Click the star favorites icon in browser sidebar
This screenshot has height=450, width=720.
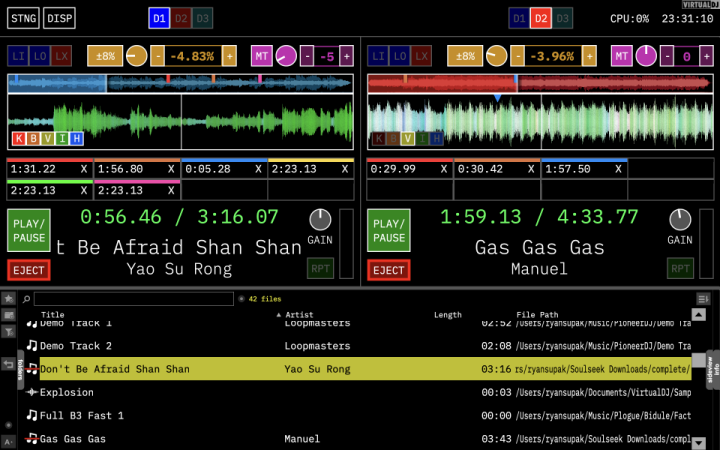(x=9, y=299)
